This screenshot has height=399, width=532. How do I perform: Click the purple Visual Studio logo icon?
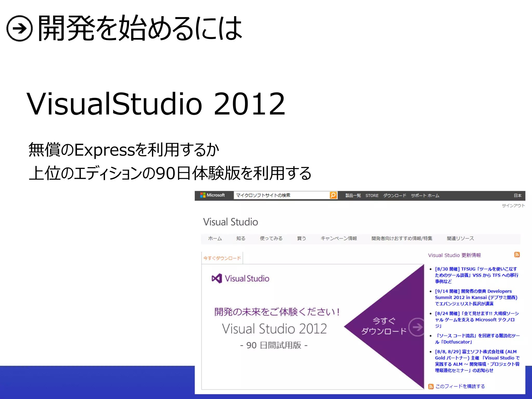click(x=217, y=278)
